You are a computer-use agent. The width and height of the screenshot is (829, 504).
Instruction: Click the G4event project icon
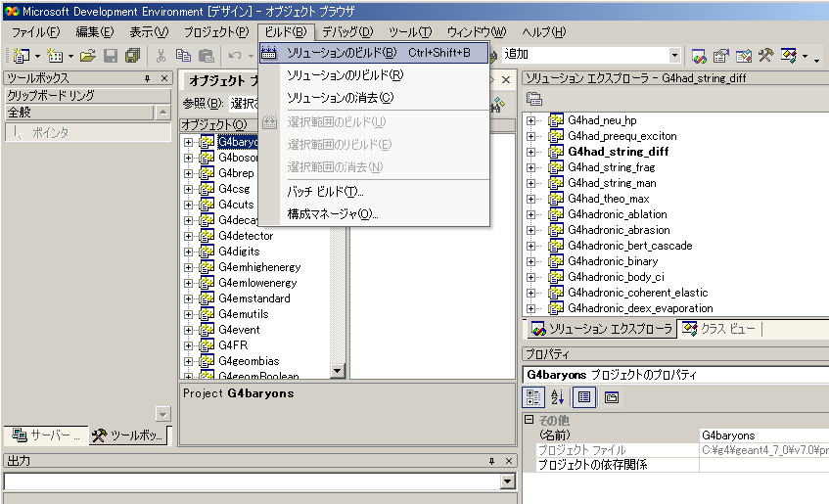point(207,330)
